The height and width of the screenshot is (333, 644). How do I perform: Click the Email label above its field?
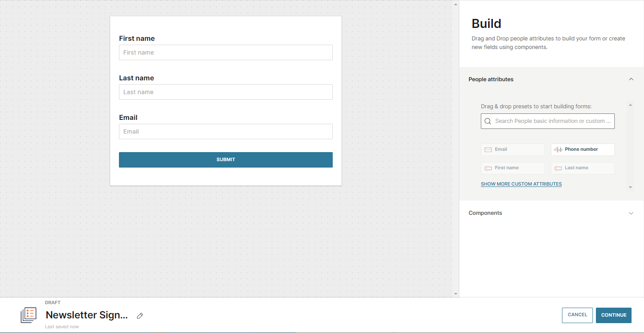(x=128, y=118)
